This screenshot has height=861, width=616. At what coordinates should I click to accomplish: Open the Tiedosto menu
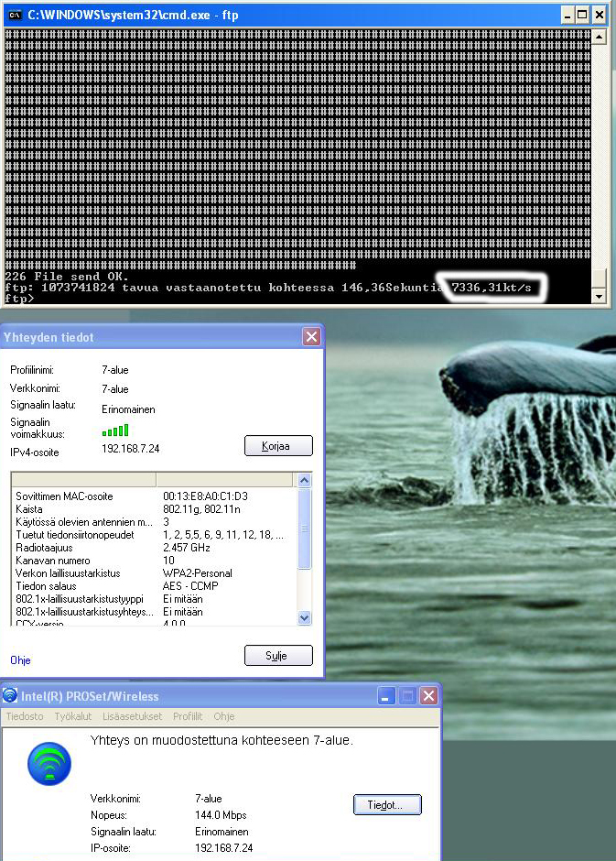25,716
